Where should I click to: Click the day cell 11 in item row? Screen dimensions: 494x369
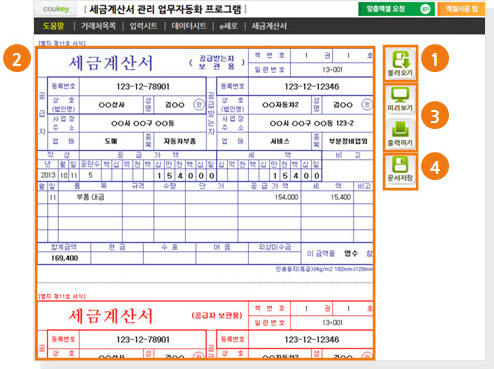(x=53, y=197)
